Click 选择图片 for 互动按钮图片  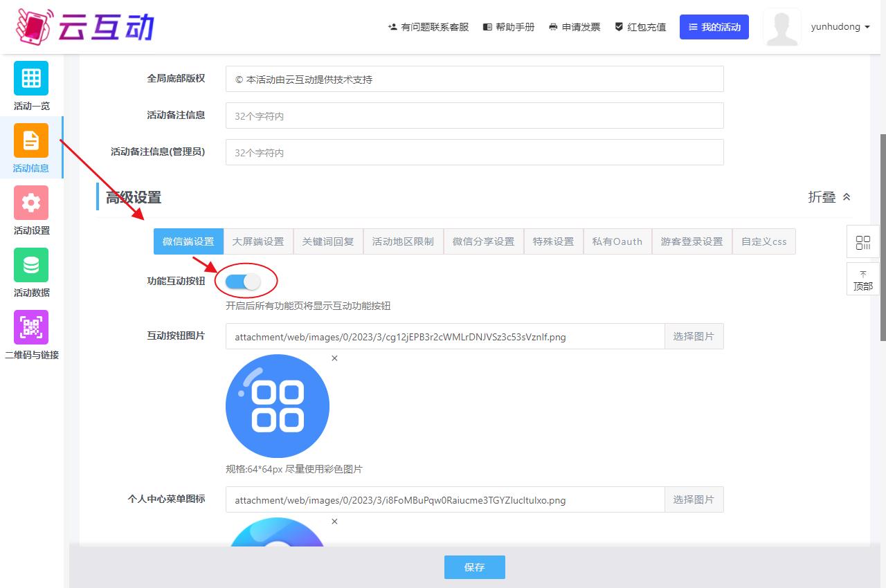tap(694, 336)
